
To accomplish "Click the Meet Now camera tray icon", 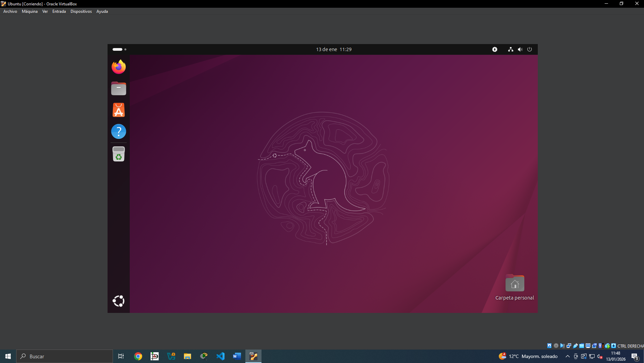I will click(576, 356).
